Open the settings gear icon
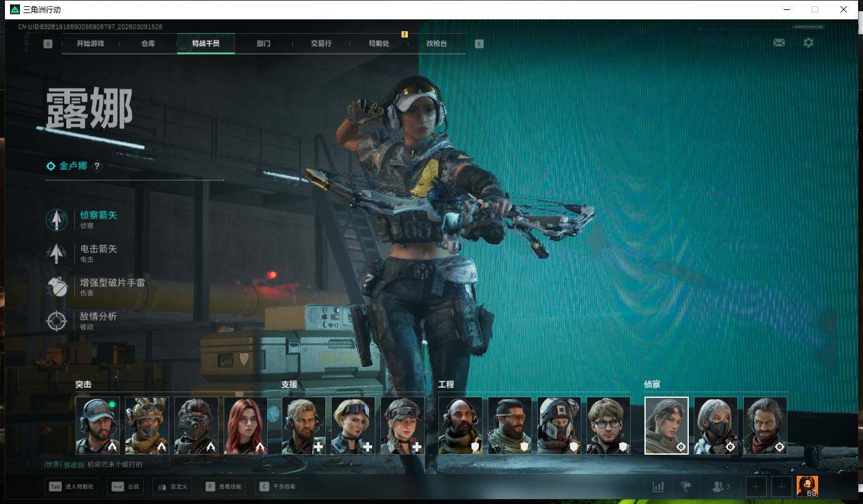Screen dimensions: 863x504 (809, 42)
